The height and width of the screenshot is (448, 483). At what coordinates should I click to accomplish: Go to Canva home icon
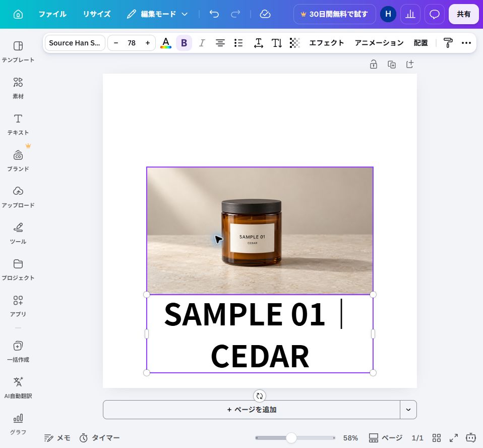pyautogui.click(x=18, y=14)
